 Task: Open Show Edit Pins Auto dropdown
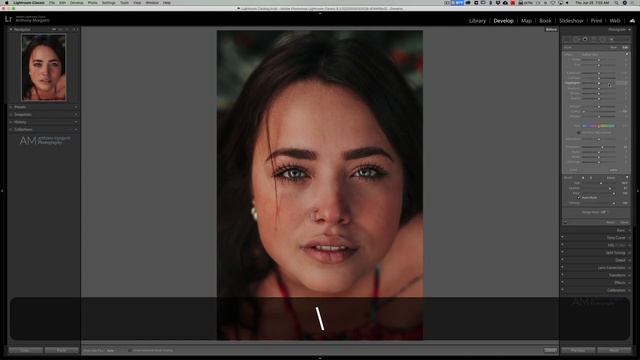point(111,350)
